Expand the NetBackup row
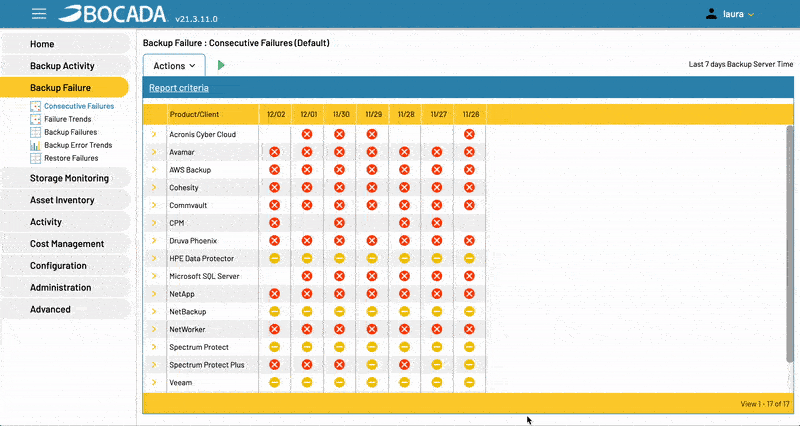This screenshot has width=800, height=426. (x=154, y=311)
